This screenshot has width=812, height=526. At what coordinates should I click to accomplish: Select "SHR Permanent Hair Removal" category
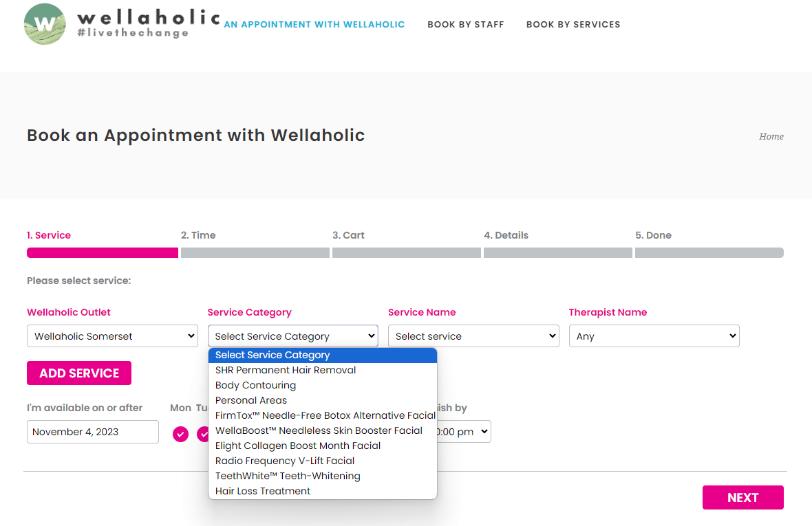pos(285,370)
